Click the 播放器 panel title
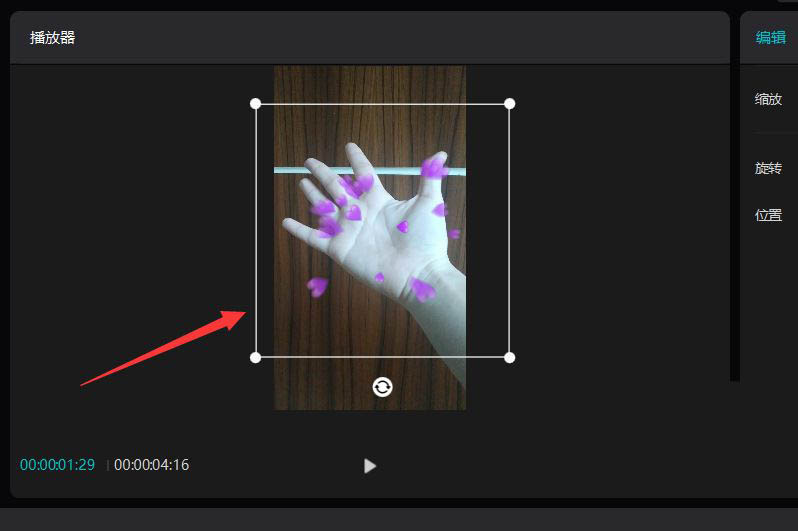798x531 pixels. 52,37
